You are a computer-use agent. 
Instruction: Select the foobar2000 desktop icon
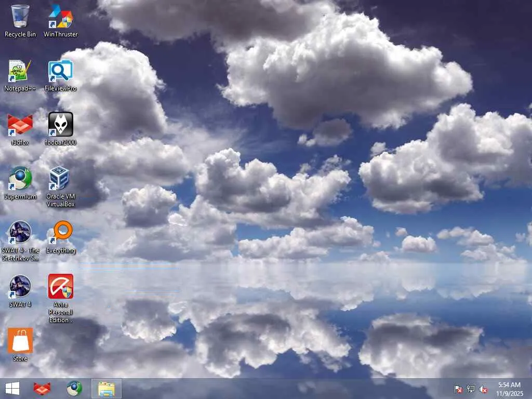click(x=60, y=129)
